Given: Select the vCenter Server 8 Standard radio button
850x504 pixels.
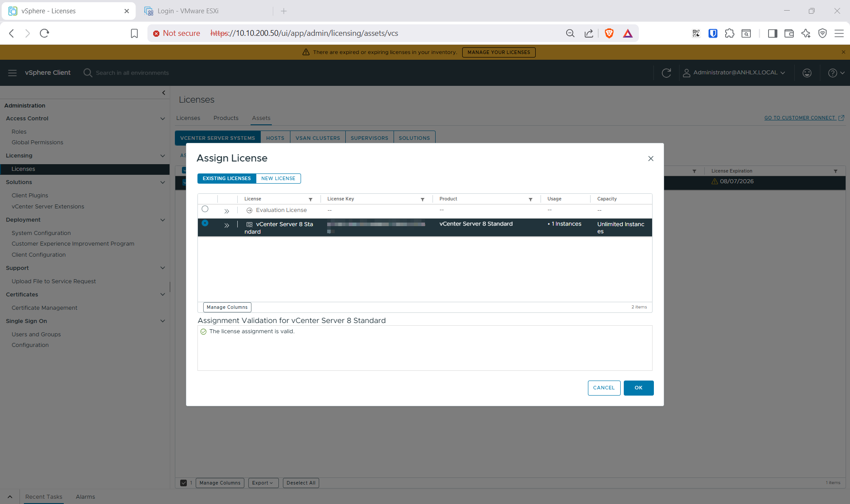Looking at the screenshot, I should pos(205,223).
